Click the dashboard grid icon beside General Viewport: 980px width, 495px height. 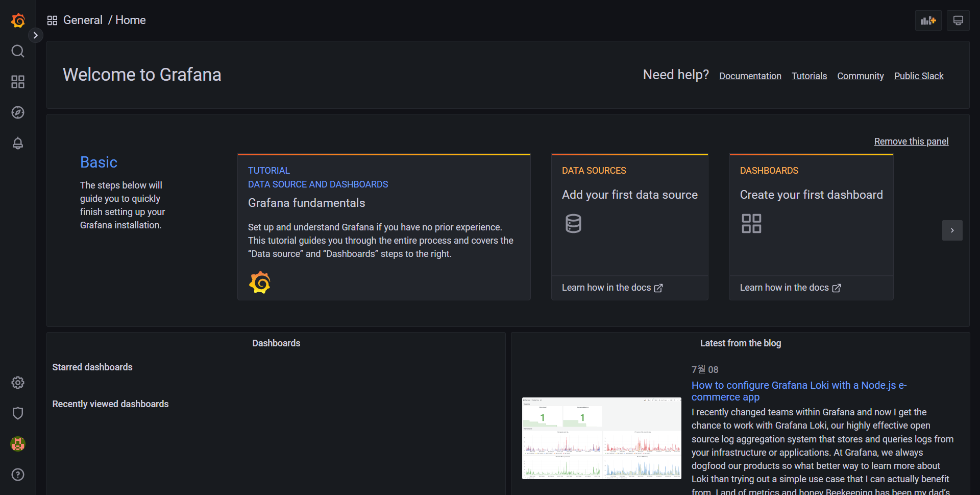[x=52, y=20]
